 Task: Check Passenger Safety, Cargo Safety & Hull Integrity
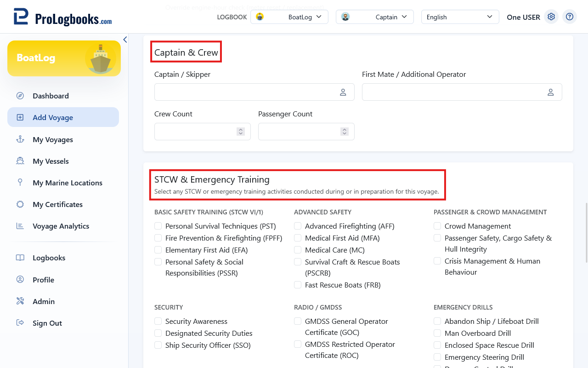tap(437, 238)
